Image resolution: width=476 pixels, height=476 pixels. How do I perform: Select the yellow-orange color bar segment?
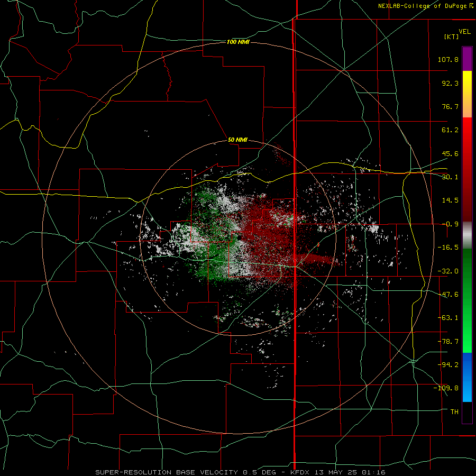(x=467, y=94)
